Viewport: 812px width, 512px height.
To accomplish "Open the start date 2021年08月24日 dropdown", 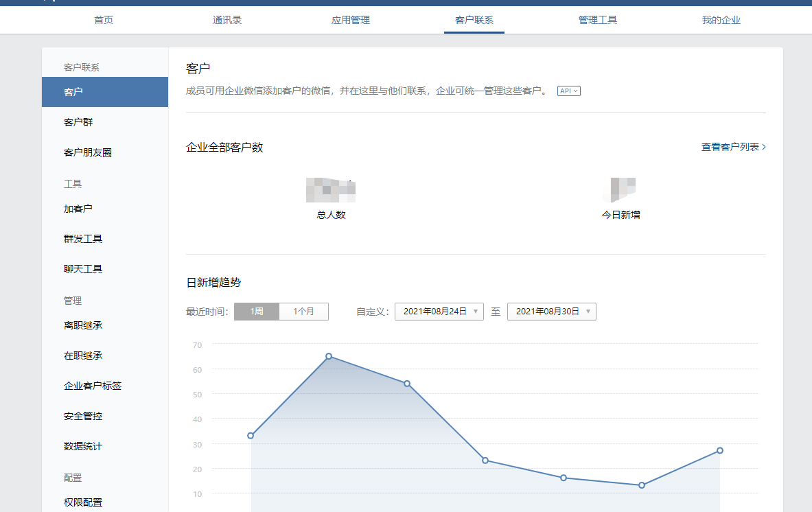I will coord(439,312).
